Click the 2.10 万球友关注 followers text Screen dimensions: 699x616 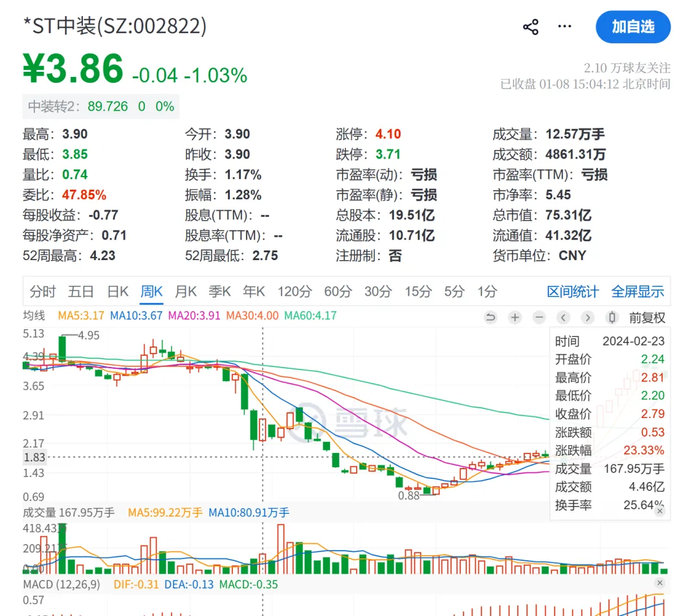[627, 68]
